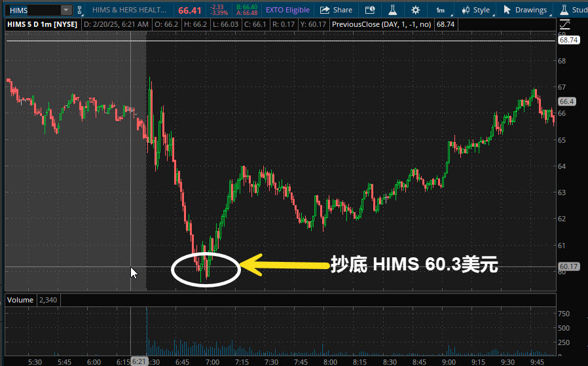Click the 7:00 label on the time axis
Image resolution: width=588 pixels, height=366 pixels.
[212, 362]
